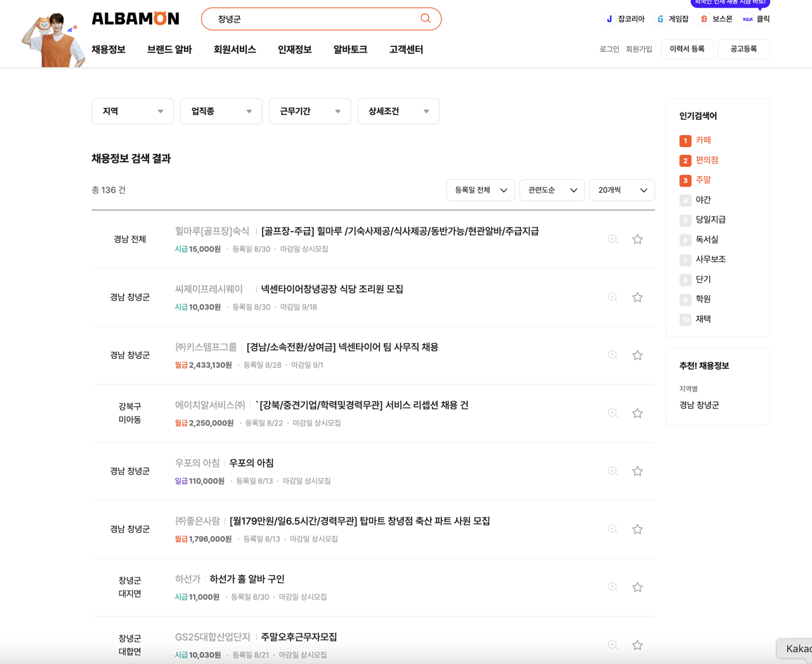This screenshot has height=664, width=812.
Task: Open quick preview for the 우포의 아침 listing
Action: click(612, 471)
